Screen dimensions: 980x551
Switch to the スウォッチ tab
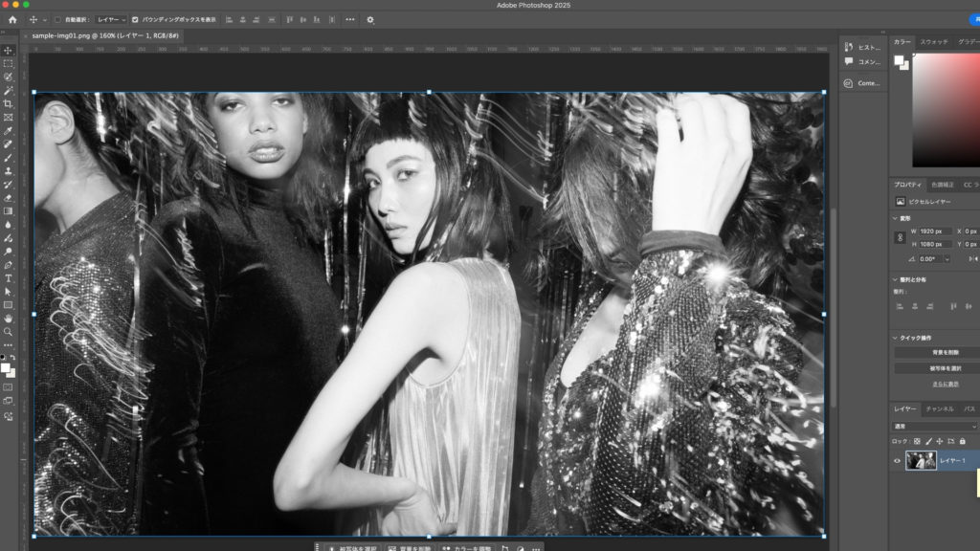[x=934, y=42]
